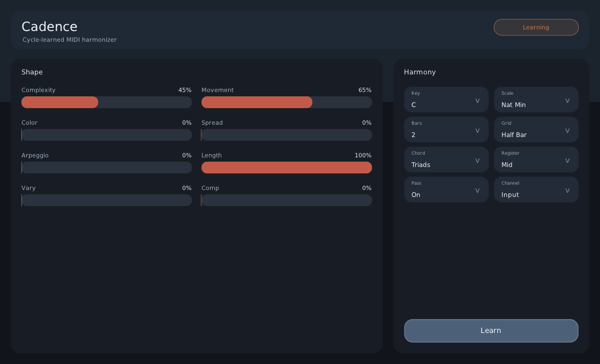Click the Comp label
The width and height of the screenshot is (600, 364).
210,188
